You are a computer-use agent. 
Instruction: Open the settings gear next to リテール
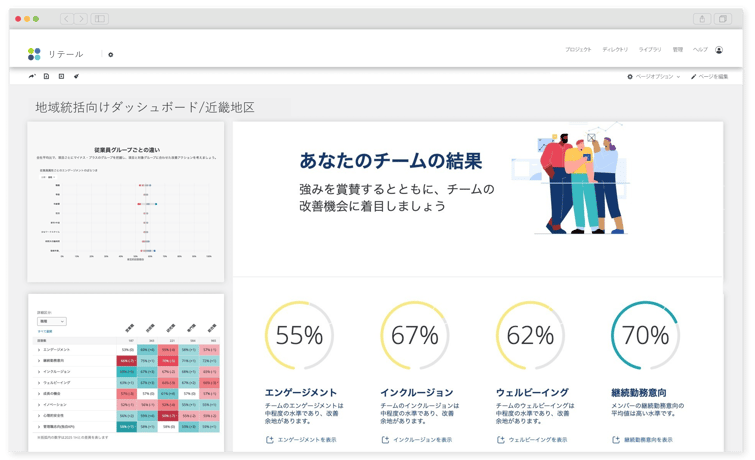[111, 55]
